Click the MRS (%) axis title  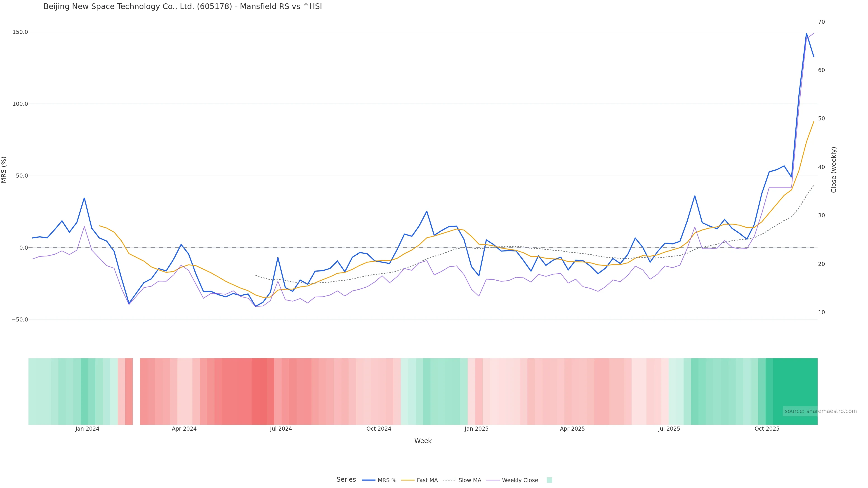pyautogui.click(x=4, y=169)
